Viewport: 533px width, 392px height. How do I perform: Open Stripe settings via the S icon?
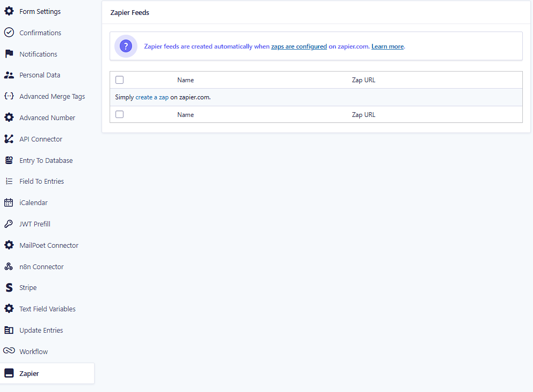(x=9, y=287)
